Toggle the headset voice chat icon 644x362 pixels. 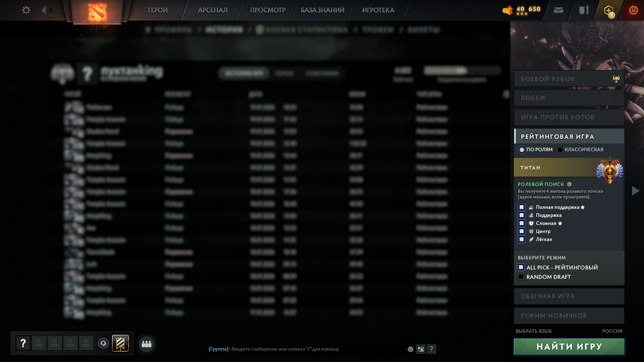click(x=104, y=343)
